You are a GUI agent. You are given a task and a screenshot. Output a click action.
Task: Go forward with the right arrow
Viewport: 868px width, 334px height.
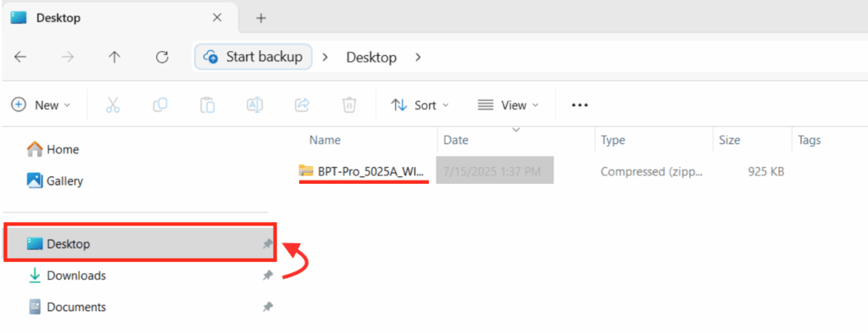pos(68,57)
